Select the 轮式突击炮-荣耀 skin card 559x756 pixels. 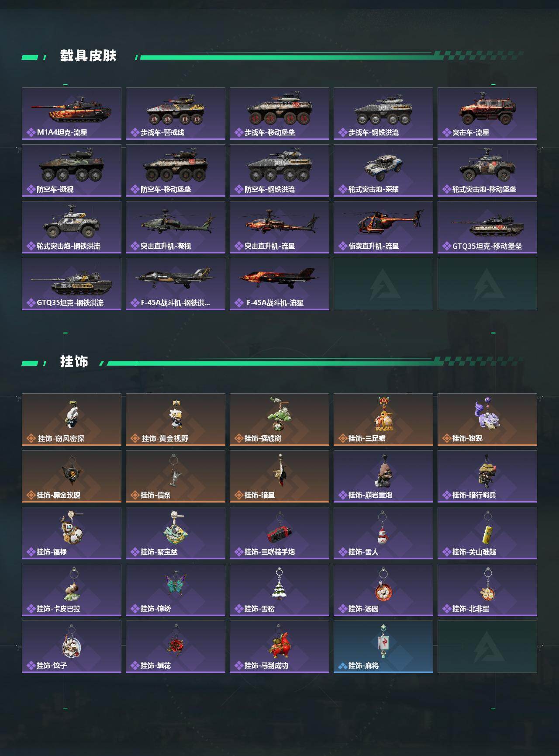[383, 170]
